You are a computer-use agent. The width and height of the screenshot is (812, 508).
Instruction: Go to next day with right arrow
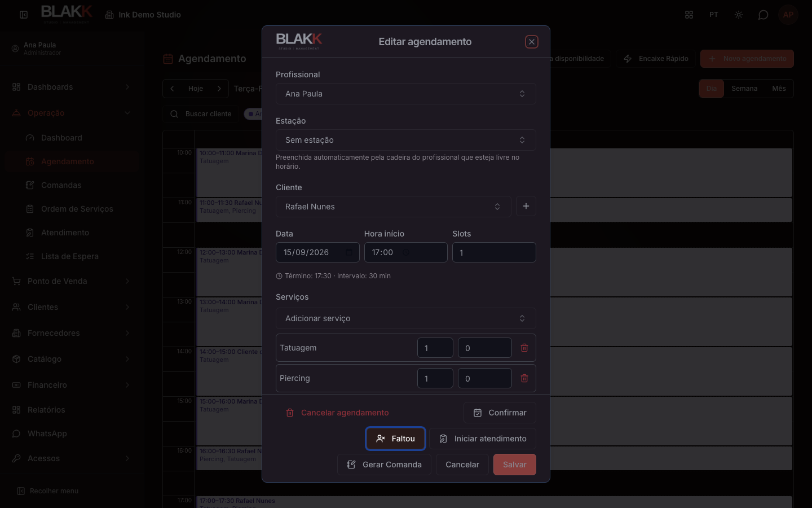219,89
